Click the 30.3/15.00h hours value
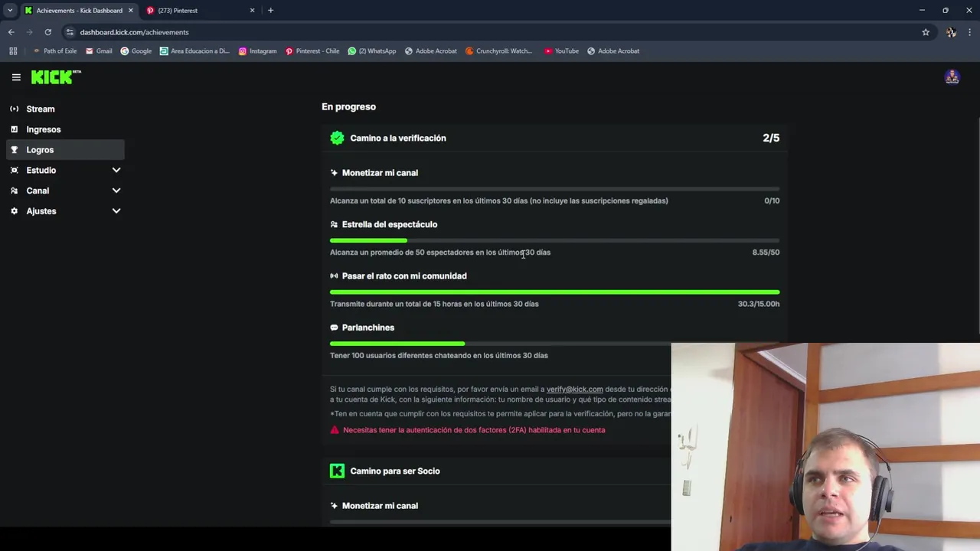 (x=759, y=304)
